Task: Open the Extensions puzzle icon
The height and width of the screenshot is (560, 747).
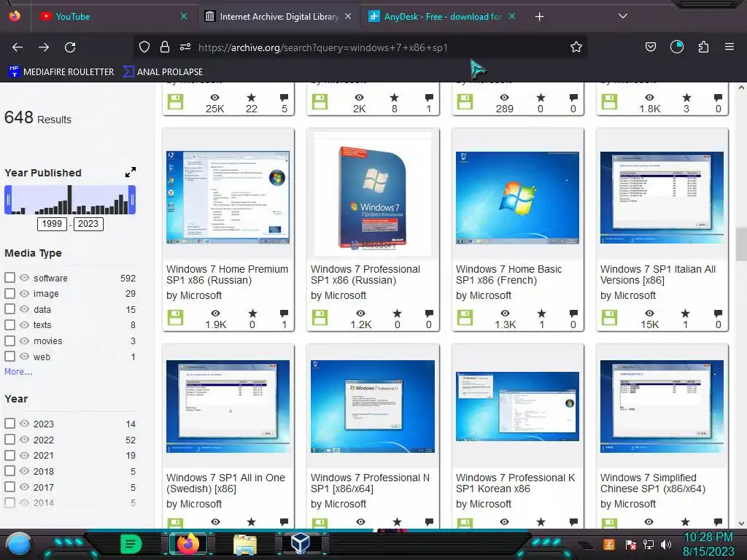Action: (703, 47)
